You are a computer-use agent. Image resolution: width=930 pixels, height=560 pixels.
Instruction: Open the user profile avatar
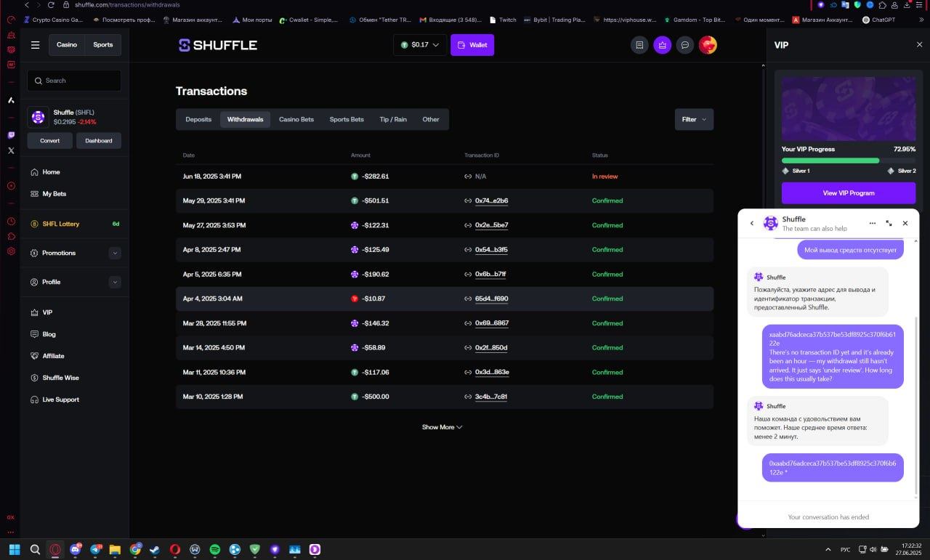coord(708,45)
